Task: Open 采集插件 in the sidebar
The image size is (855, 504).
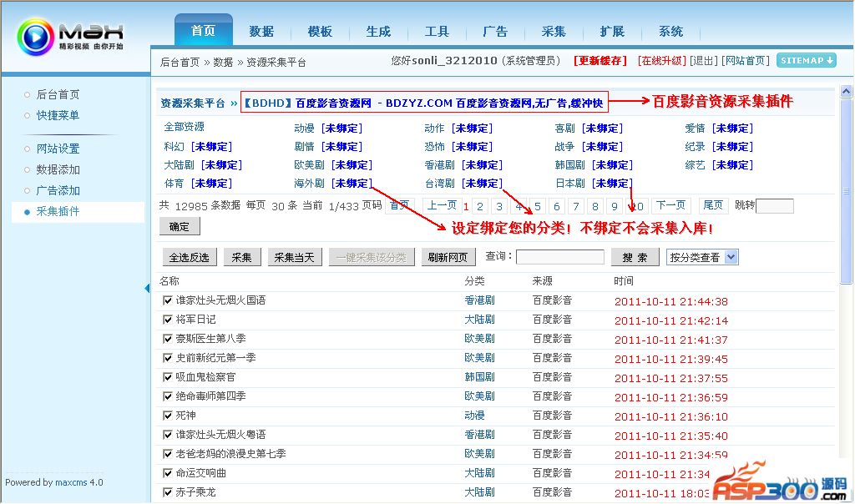Action: [x=58, y=212]
